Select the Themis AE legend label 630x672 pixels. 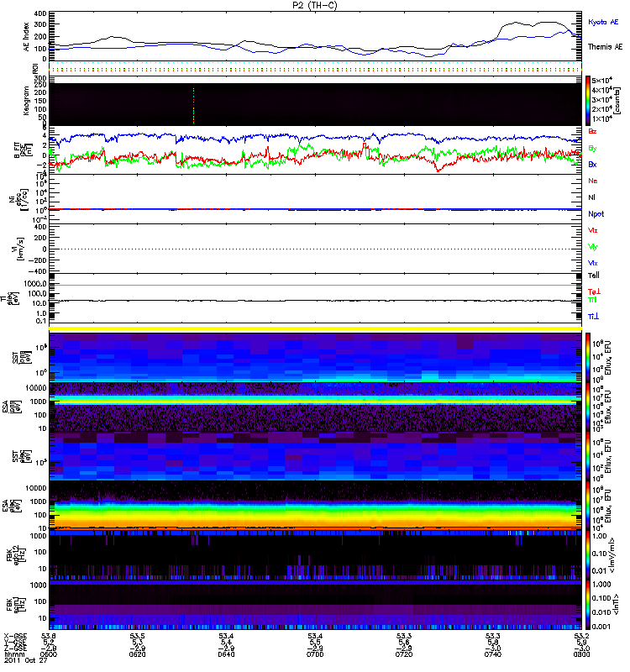tap(605, 47)
